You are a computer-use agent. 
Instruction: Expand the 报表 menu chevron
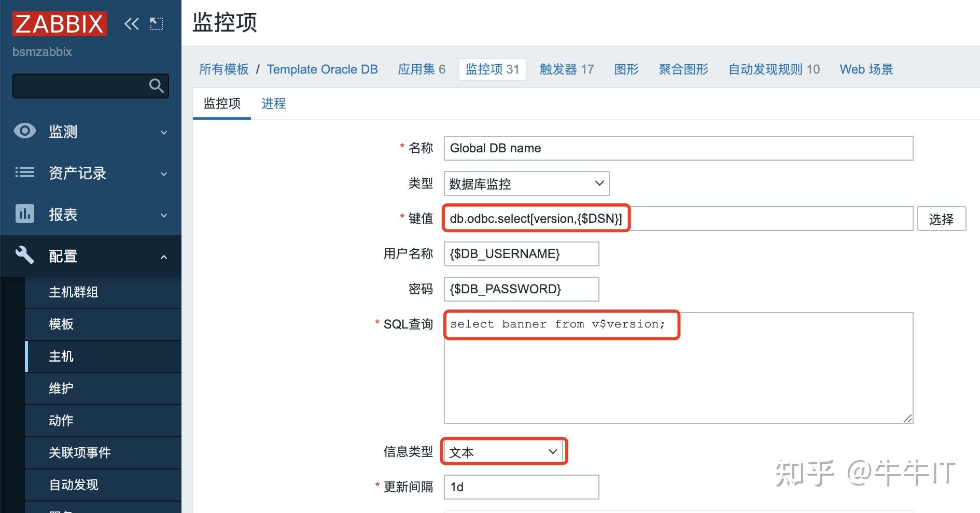(164, 215)
